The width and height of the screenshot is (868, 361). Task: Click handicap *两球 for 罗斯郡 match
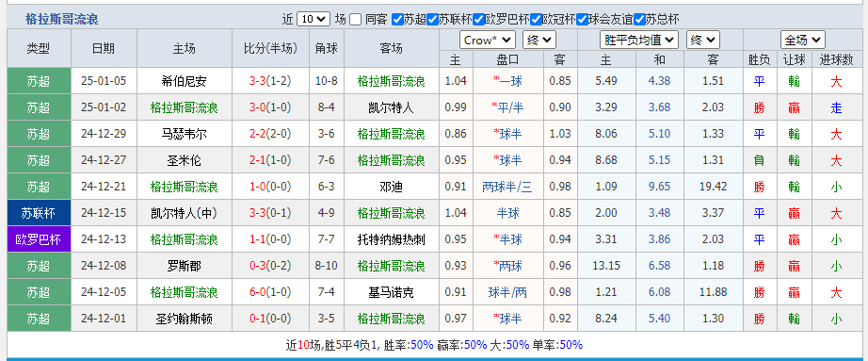[x=507, y=266]
